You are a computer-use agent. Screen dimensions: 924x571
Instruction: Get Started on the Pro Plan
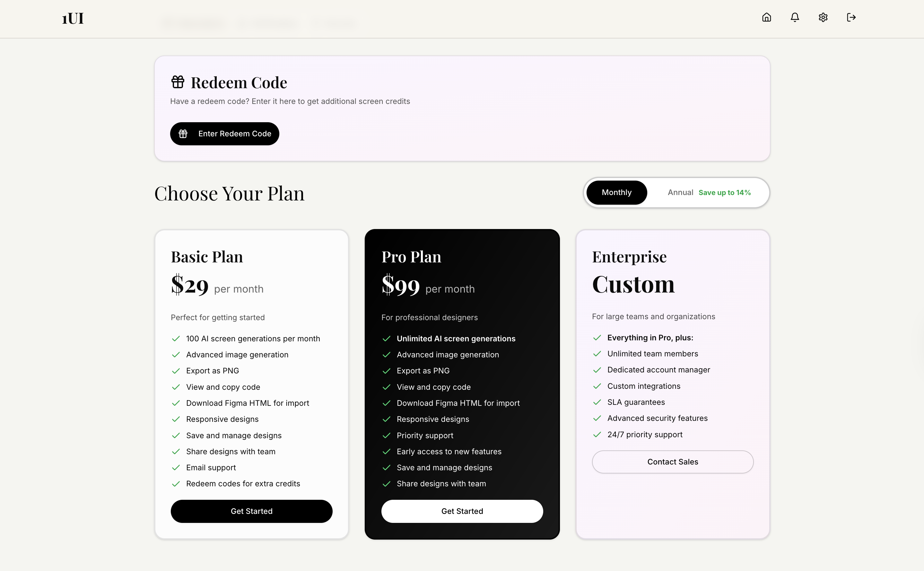pos(462,511)
